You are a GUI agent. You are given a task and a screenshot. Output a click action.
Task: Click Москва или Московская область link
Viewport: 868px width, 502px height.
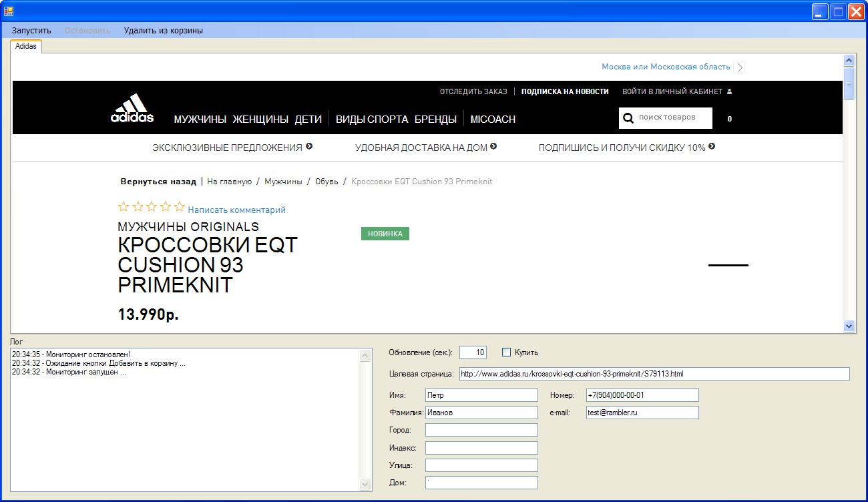(666, 67)
